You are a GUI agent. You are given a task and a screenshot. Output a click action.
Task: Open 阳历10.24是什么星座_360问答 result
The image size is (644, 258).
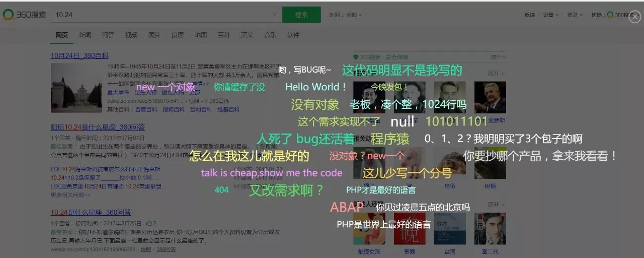click(x=98, y=127)
